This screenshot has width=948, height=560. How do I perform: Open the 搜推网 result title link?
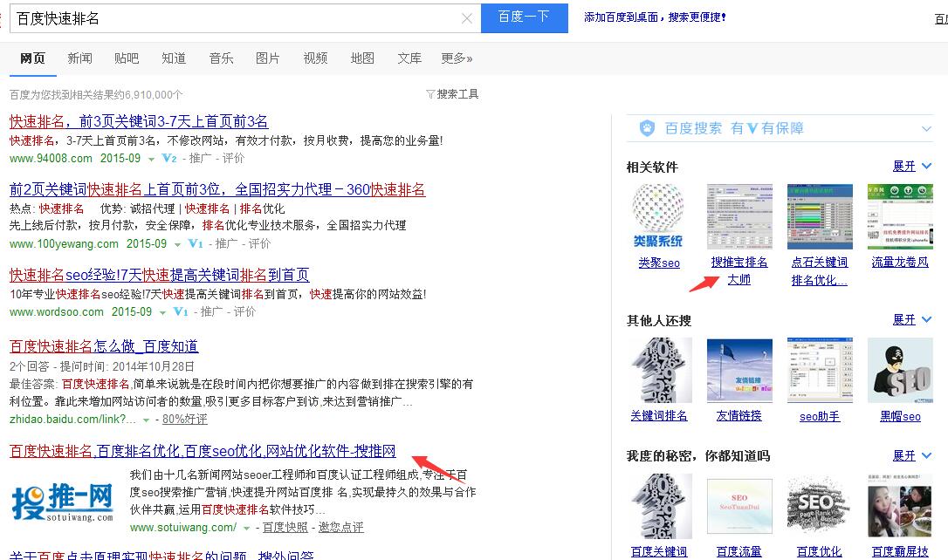[x=203, y=451]
